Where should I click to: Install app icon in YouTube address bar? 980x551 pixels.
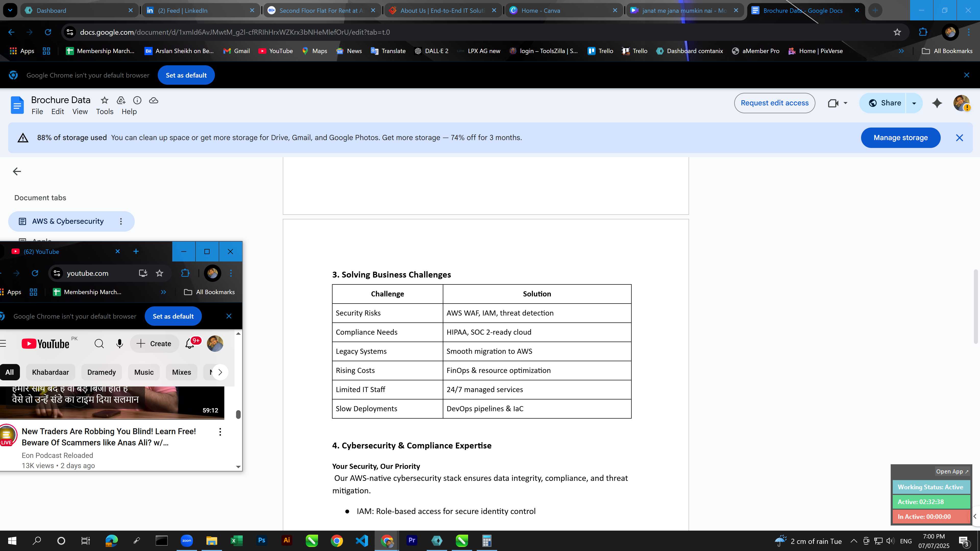pyautogui.click(x=143, y=273)
